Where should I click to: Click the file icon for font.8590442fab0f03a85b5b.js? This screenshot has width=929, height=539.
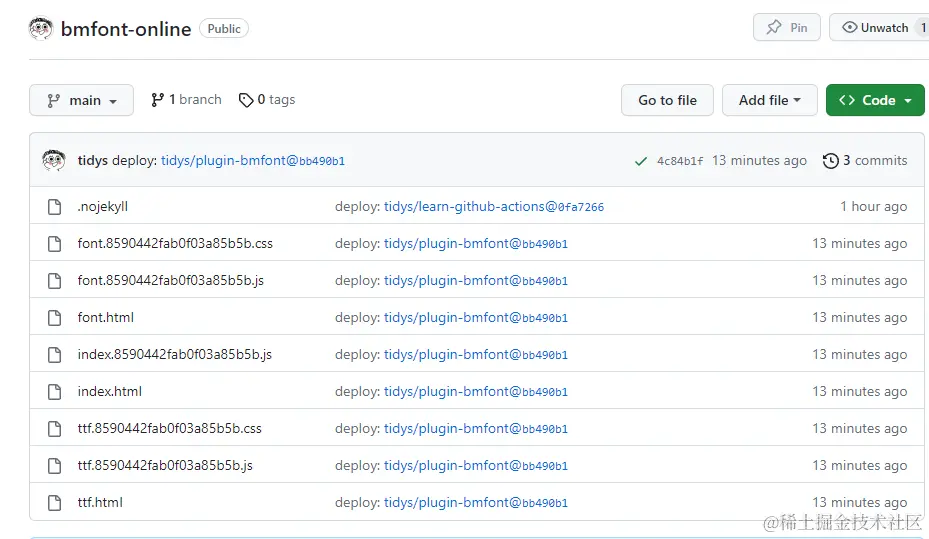(55, 281)
